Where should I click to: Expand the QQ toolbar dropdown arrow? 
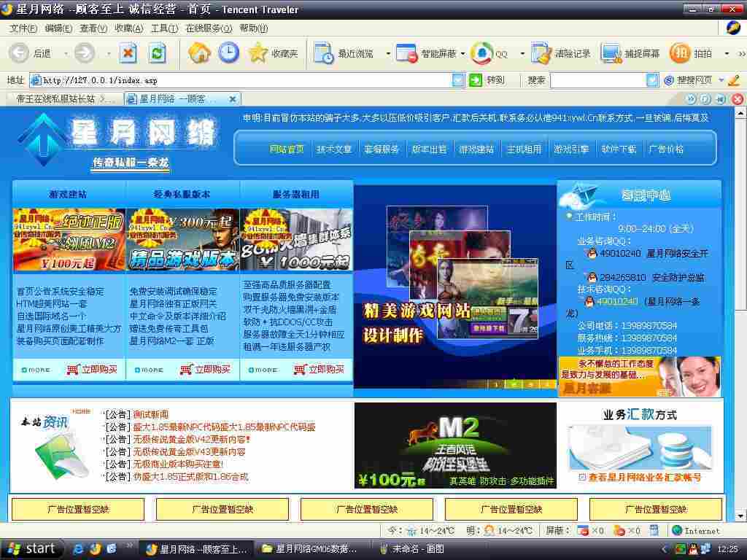522,53
